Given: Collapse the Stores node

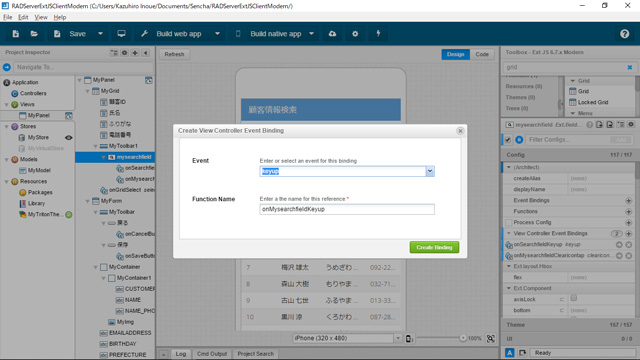Looking at the screenshot, I should pyautogui.click(x=6, y=127).
